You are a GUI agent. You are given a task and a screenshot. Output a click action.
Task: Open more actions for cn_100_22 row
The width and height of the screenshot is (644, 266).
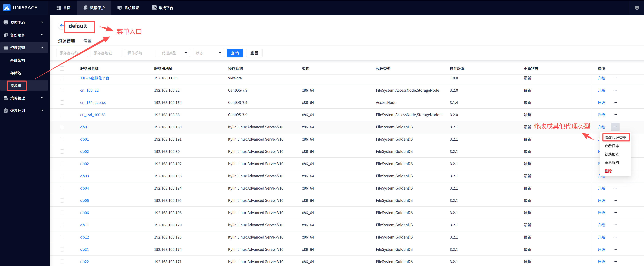615,90
